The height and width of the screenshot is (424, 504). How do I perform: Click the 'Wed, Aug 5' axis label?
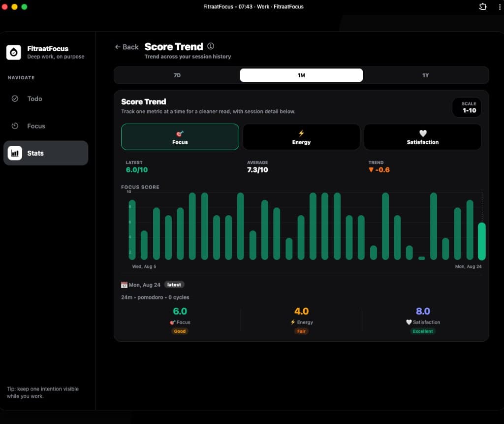[144, 266]
